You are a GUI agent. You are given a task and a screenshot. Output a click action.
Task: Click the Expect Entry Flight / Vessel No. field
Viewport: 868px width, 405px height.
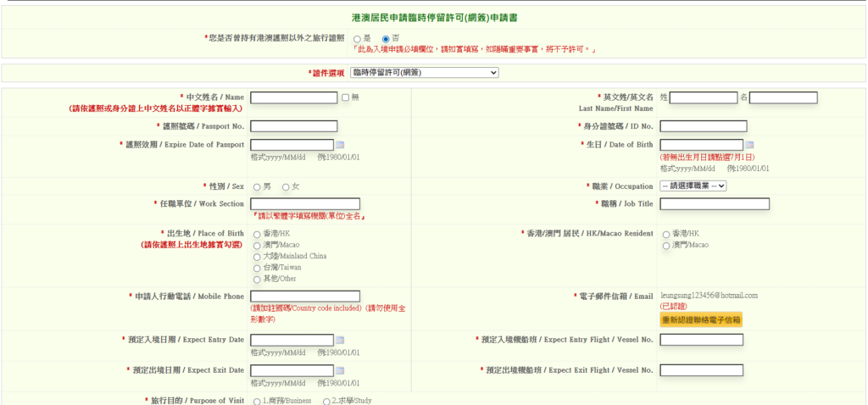[x=701, y=340]
